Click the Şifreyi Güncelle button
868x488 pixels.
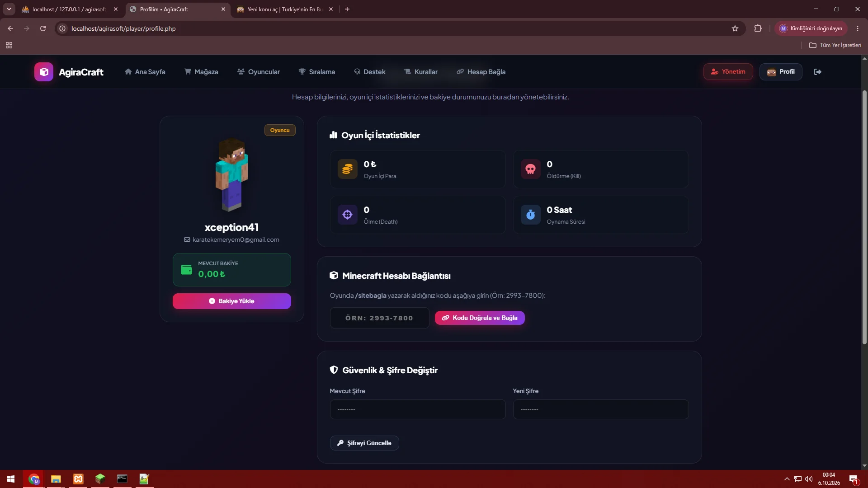pos(364,443)
